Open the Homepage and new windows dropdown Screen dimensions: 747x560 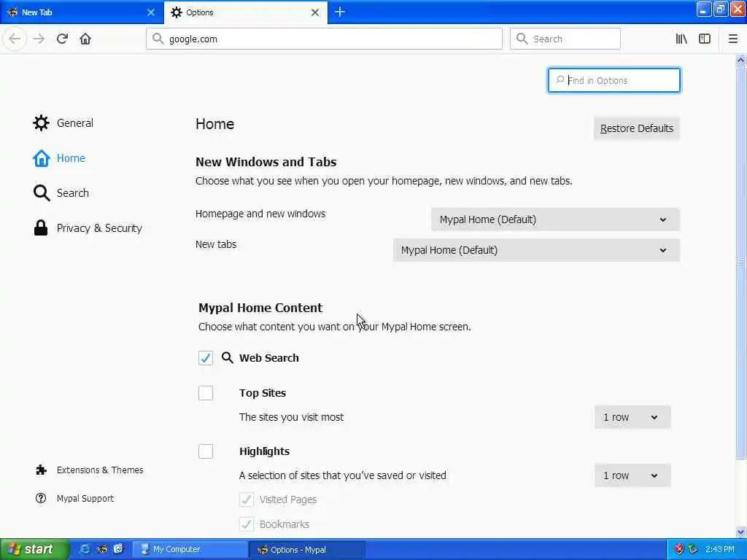555,219
